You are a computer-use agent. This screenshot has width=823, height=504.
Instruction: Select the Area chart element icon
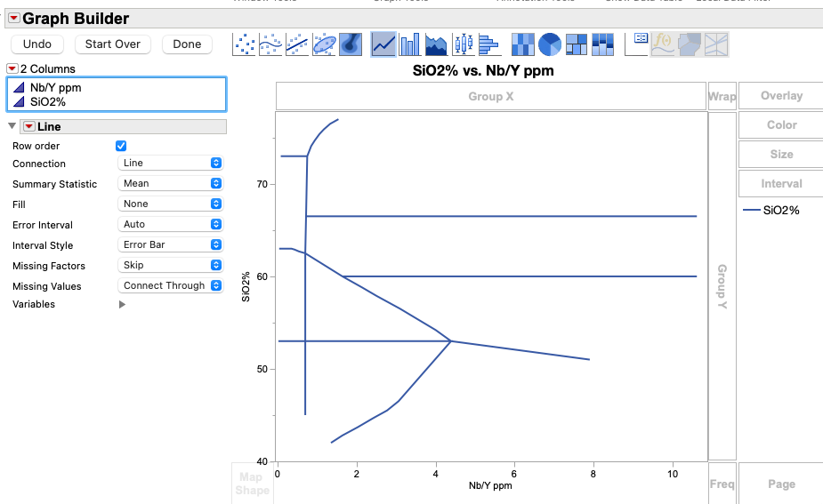[x=437, y=44]
